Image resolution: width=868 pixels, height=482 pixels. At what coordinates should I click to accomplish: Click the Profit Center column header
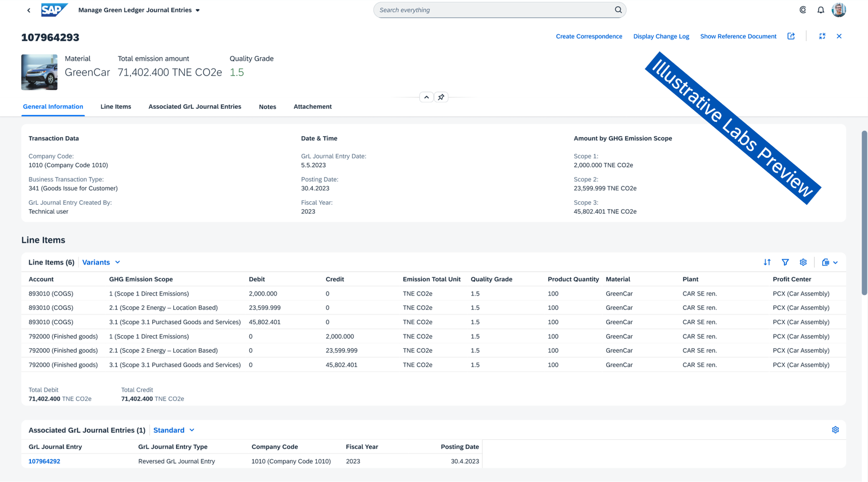pyautogui.click(x=792, y=280)
